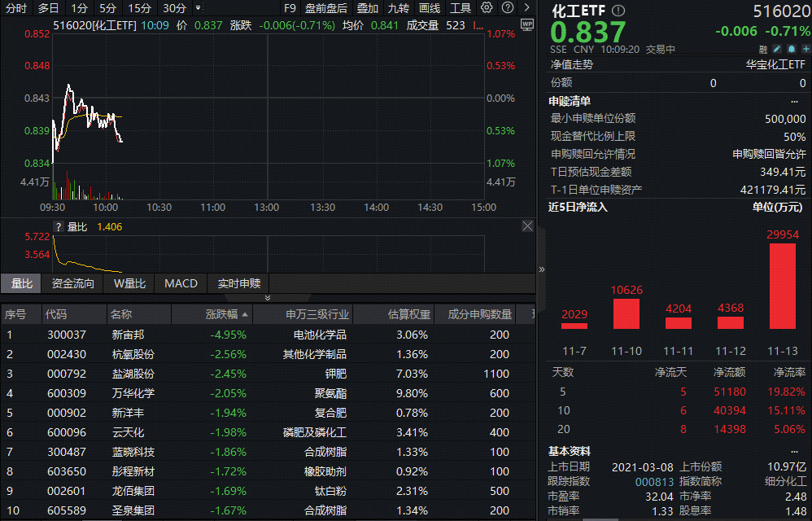This screenshot has height=521, width=812.
Task: Open tracking index link 000813
Action: point(657,481)
